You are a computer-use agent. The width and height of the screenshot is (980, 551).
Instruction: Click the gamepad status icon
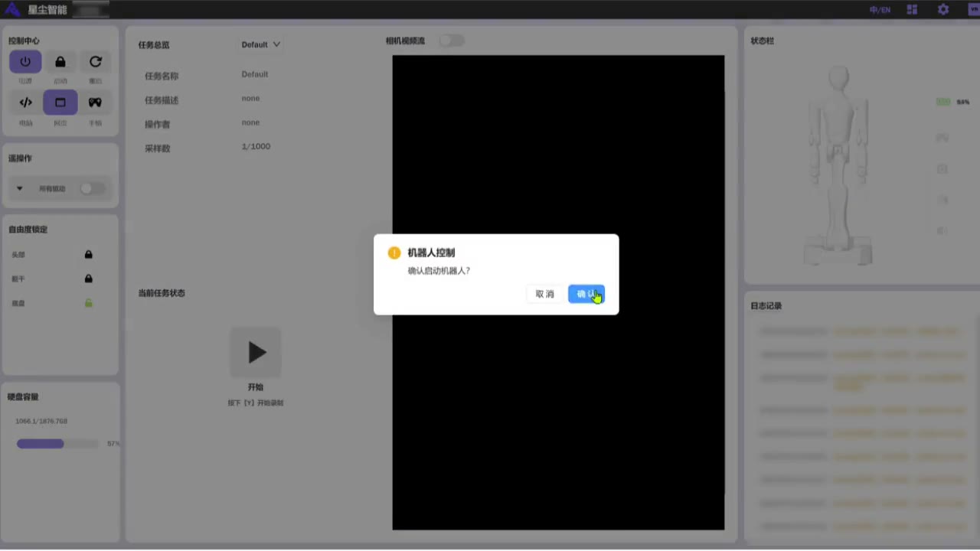coord(942,137)
